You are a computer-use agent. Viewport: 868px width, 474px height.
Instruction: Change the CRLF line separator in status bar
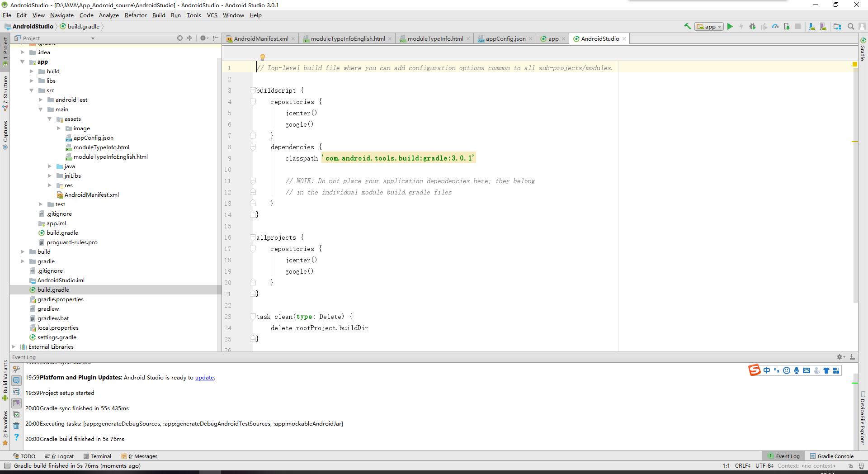point(742,465)
